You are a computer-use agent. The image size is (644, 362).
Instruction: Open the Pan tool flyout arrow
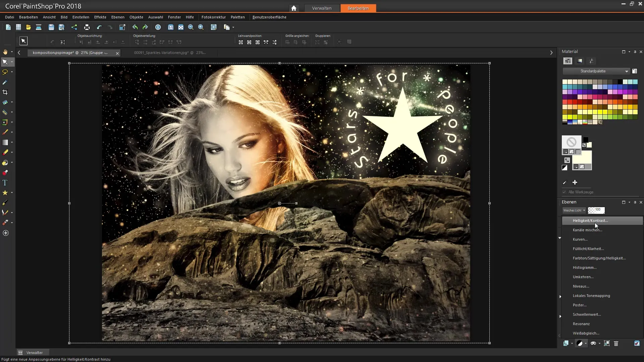tap(12, 52)
